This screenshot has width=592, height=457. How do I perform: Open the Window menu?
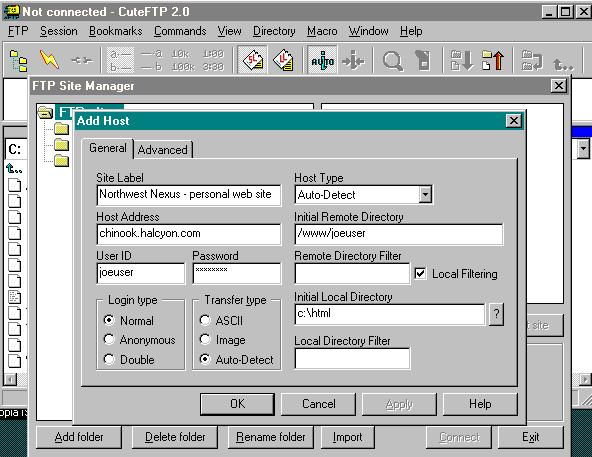pyautogui.click(x=368, y=31)
